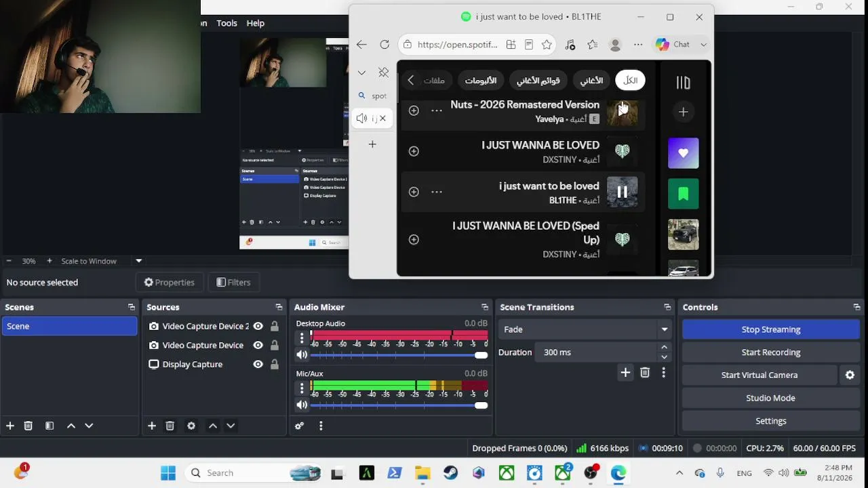Enable Studio Mode

(771, 398)
